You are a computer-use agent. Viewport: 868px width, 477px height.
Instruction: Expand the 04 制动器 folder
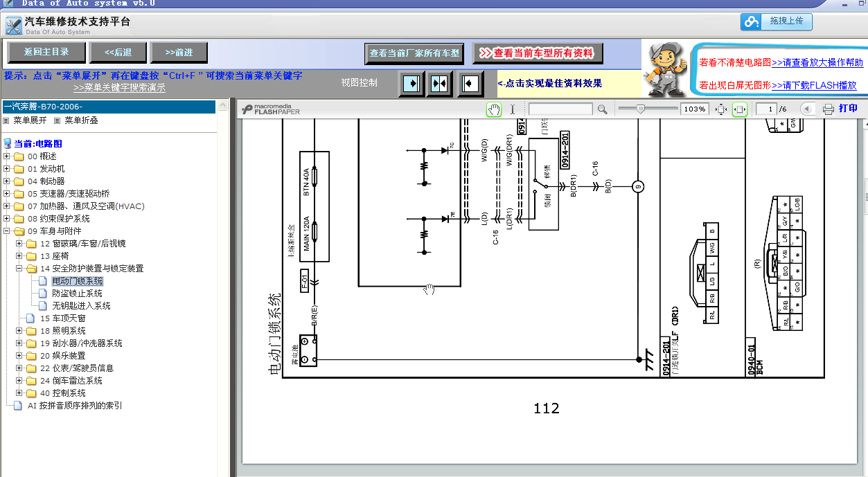[7, 181]
